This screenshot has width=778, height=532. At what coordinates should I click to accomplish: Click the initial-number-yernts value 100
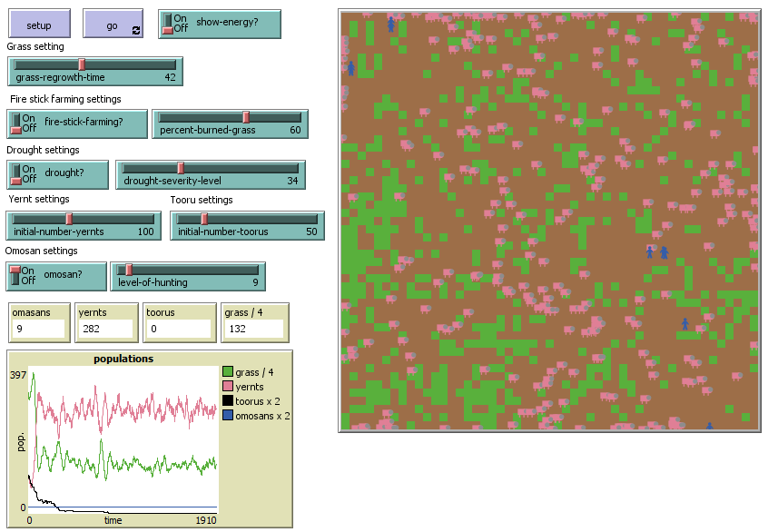tap(146, 232)
